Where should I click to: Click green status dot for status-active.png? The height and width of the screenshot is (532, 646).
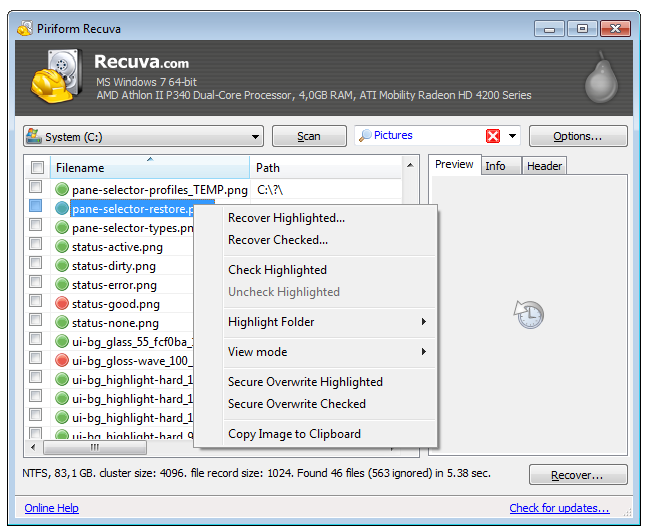tap(62, 246)
